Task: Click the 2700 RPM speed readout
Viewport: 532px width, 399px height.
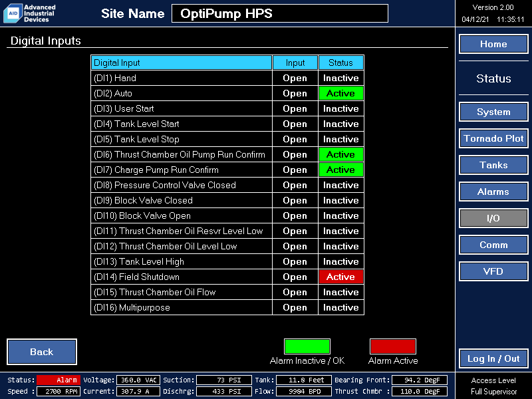Action: point(59,391)
